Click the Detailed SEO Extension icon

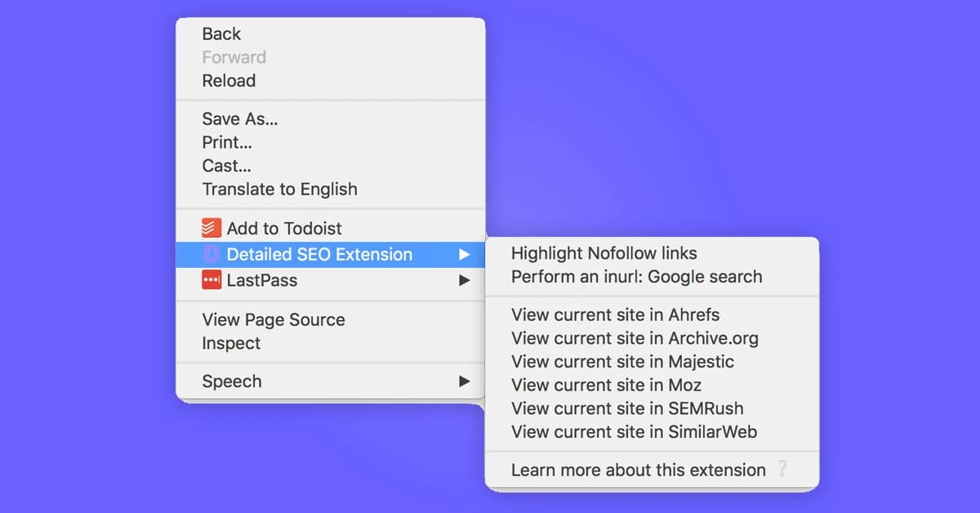click(x=212, y=254)
